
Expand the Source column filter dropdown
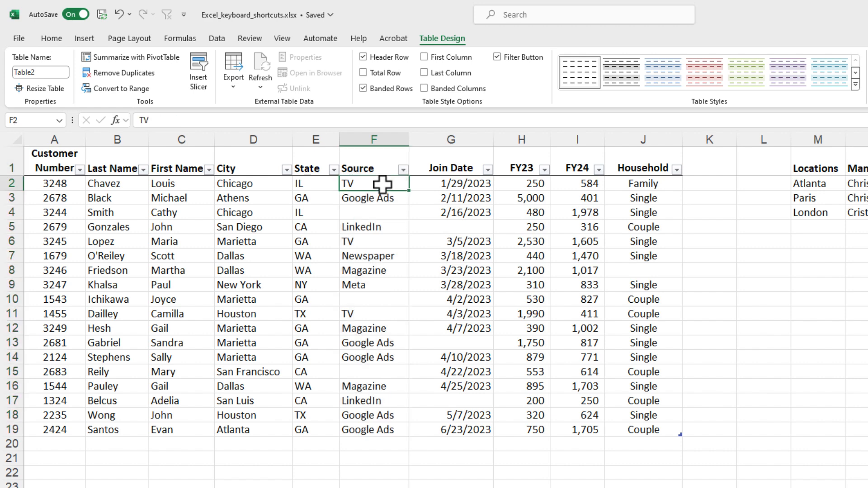(403, 169)
